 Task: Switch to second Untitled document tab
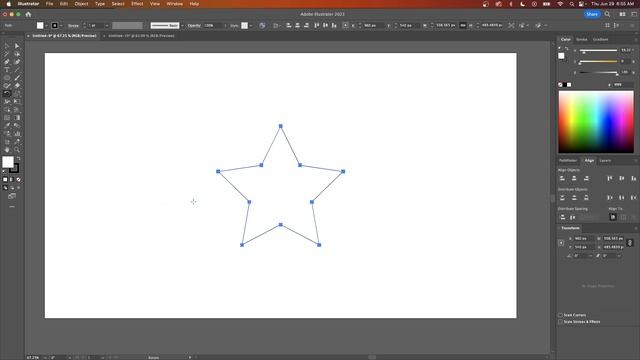click(x=141, y=36)
